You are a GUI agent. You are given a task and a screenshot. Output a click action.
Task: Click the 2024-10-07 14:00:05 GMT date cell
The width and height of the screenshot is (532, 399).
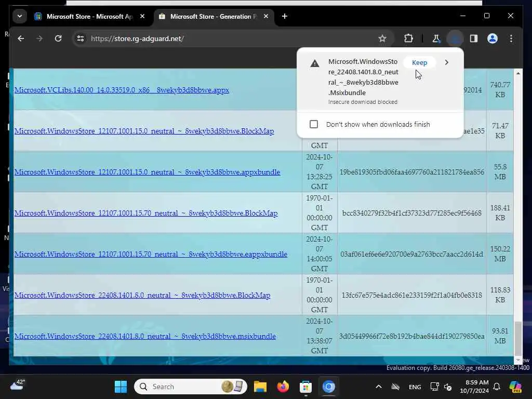320,254
